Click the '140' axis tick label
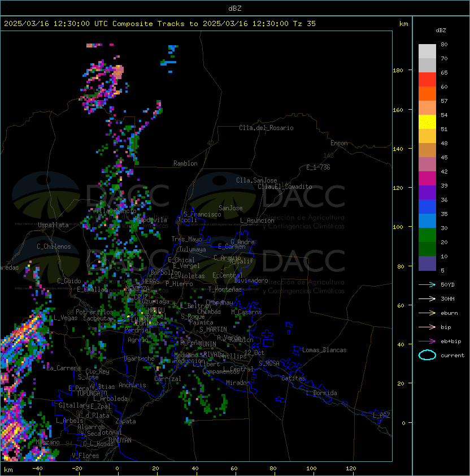Image resolution: width=470 pixels, height=476 pixels. tap(398, 149)
